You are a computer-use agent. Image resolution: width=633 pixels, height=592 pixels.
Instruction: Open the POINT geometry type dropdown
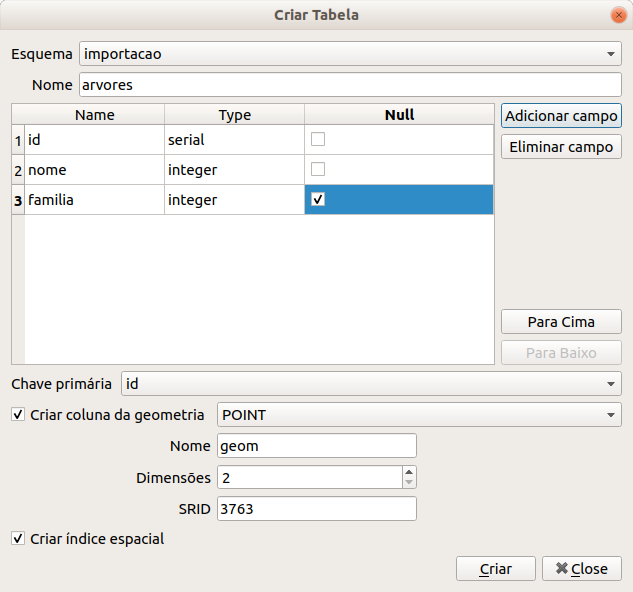coord(418,414)
